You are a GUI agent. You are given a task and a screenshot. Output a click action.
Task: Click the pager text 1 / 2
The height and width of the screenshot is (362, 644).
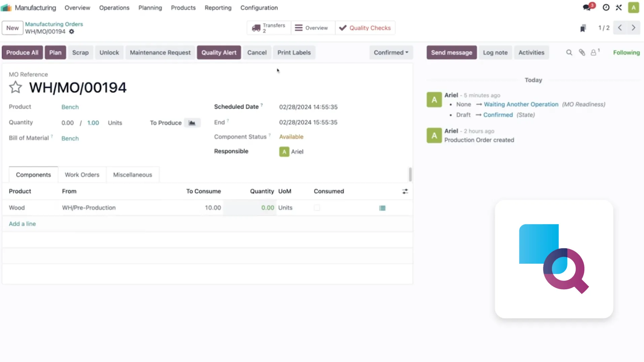pyautogui.click(x=604, y=28)
